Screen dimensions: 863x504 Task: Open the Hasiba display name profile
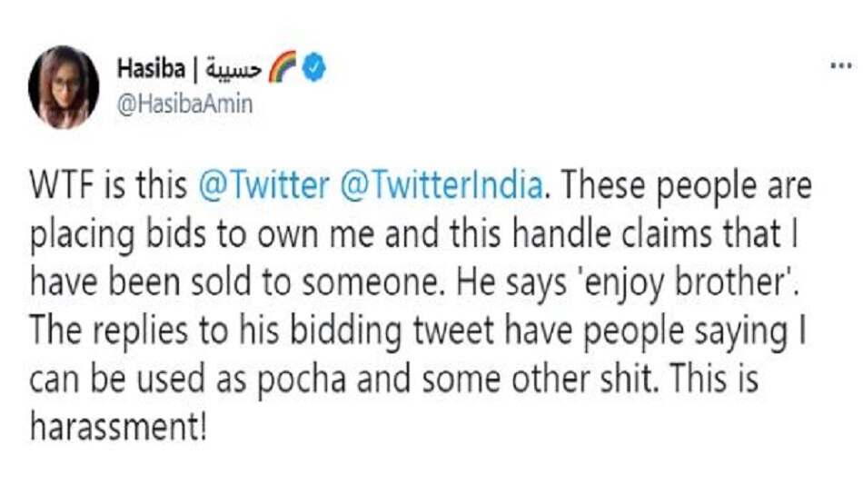[149, 69]
